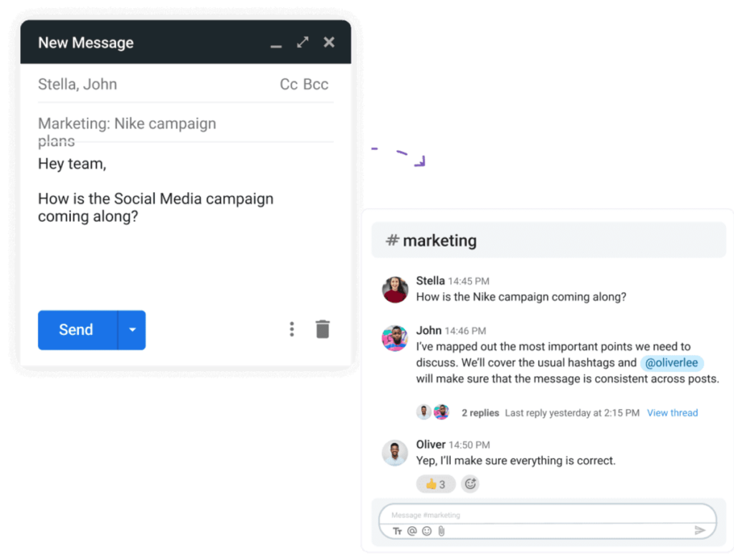Pop out the email draft to full screen
The image size is (734, 560).
tap(302, 42)
